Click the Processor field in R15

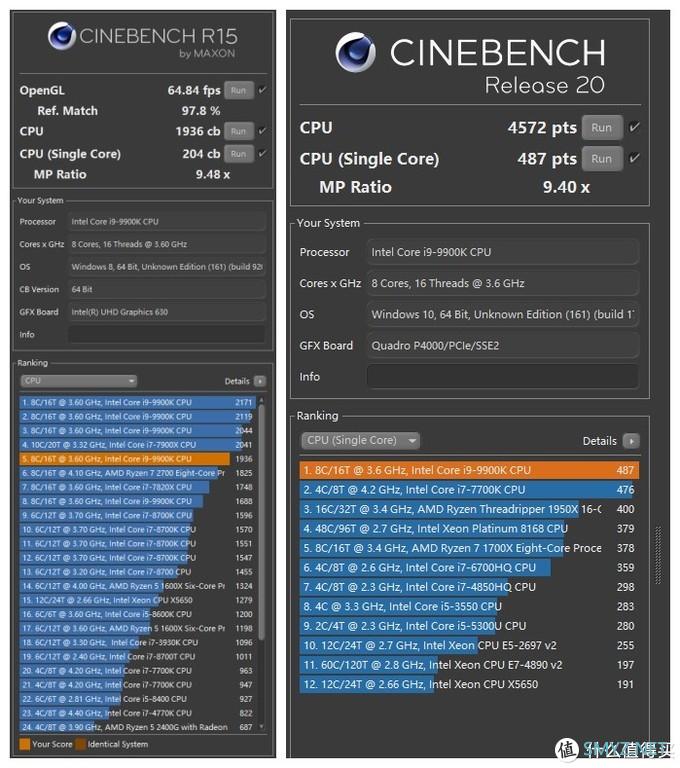coord(167,221)
